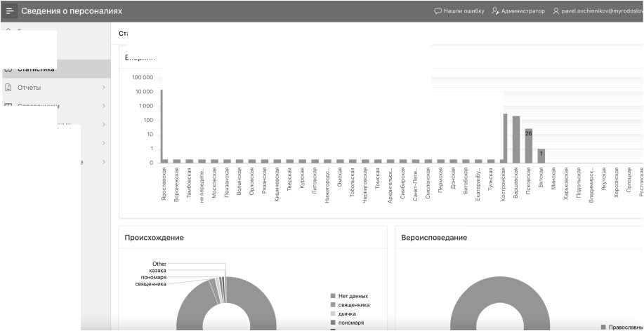Image resolution: width=644 pixels, height=331 pixels.
Task: Click the Происхождение card title
Action: point(154,238)
